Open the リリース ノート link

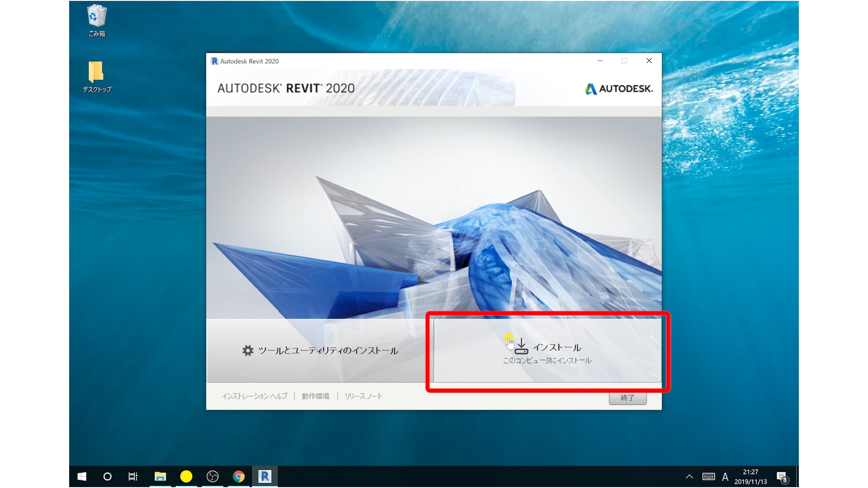click(x=363, y=396)
